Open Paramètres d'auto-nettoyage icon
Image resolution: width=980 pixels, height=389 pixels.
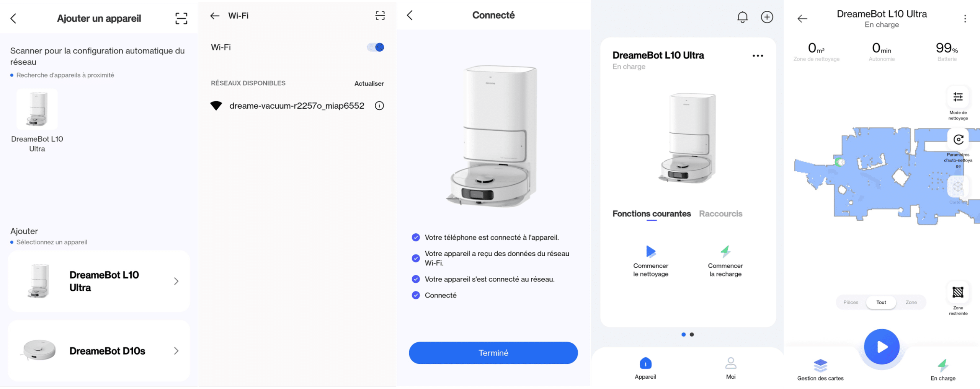coord(958,140)
